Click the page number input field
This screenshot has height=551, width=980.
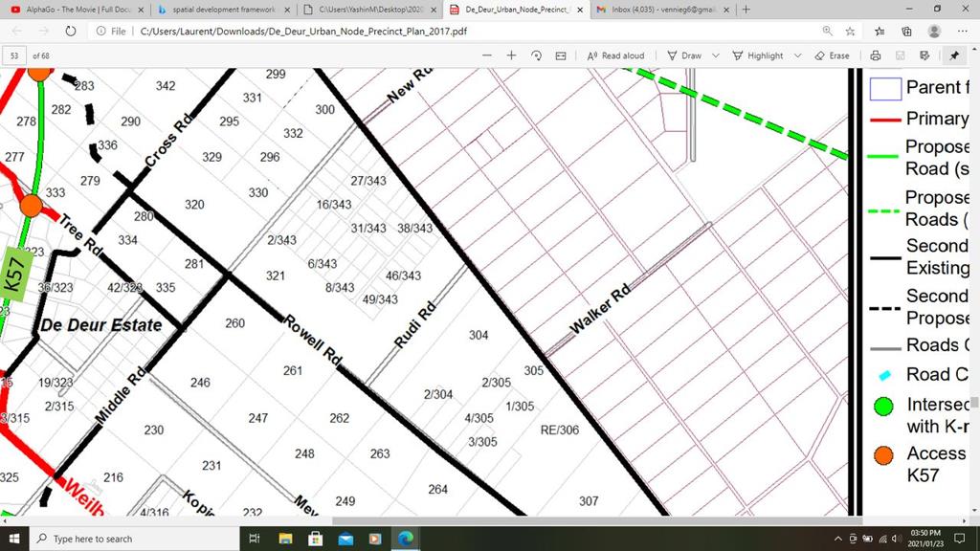click(15, 55)
